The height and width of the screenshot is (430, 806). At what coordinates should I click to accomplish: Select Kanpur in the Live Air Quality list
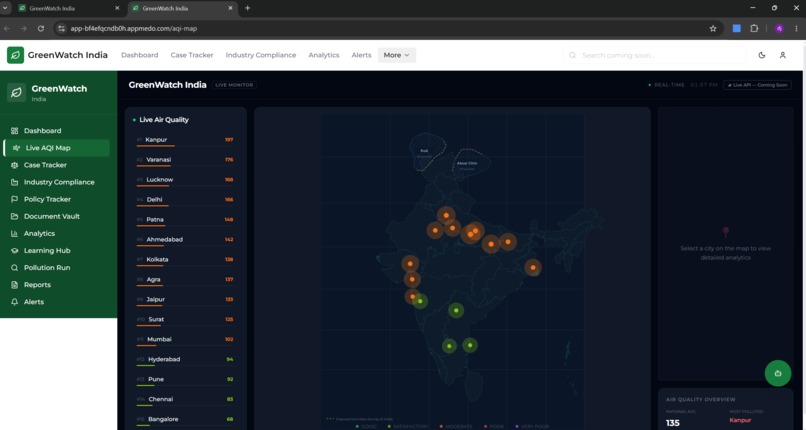185,140
